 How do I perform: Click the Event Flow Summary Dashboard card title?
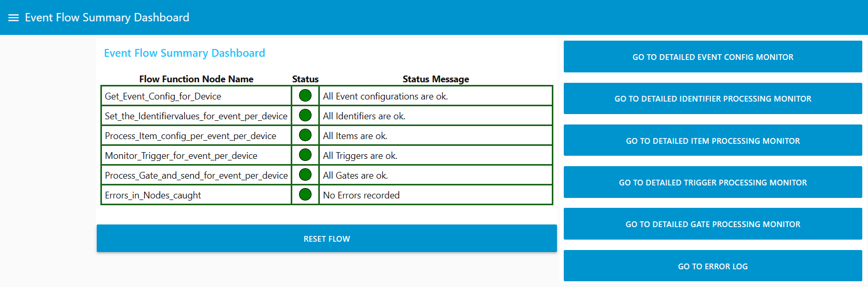click(x=185, y=53)
